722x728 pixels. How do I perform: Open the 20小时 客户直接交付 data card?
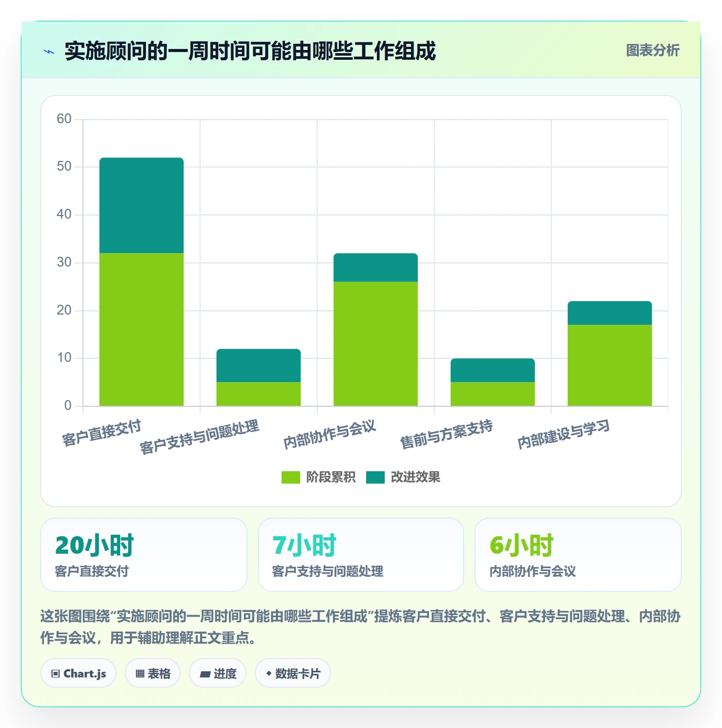(144, 555)
